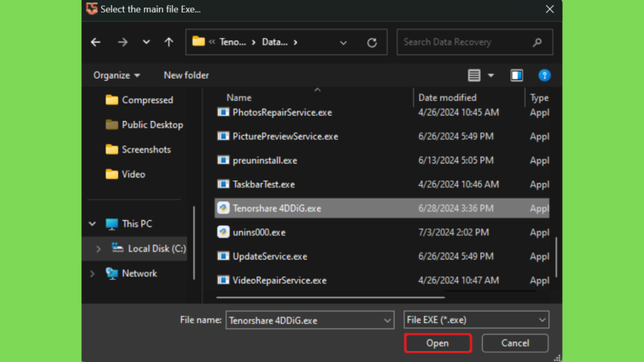Click the 6/13/2024 5:05 PM date cell

pyautogui.click(x=456, y=160)
